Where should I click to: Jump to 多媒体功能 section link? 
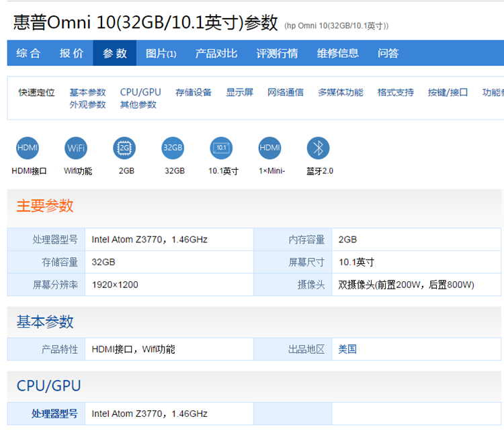(341, 93)
